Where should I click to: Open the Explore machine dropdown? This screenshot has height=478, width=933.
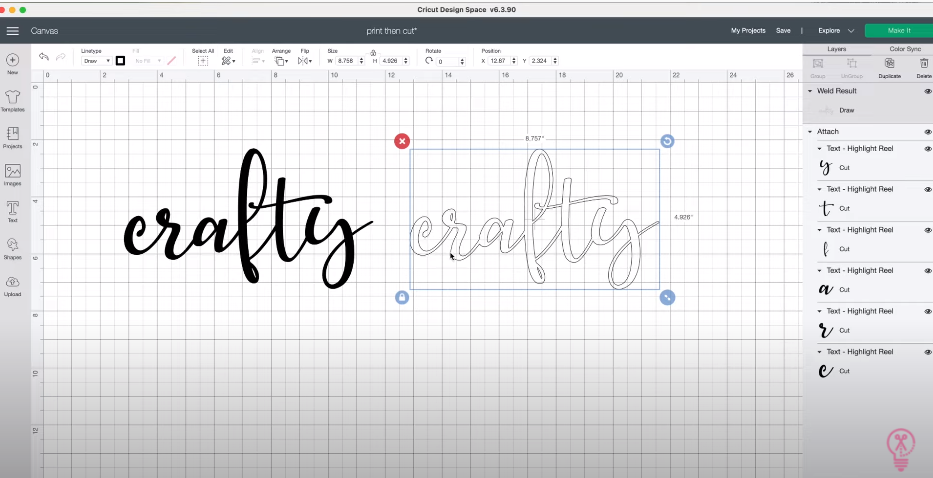[x=836, y=31]
